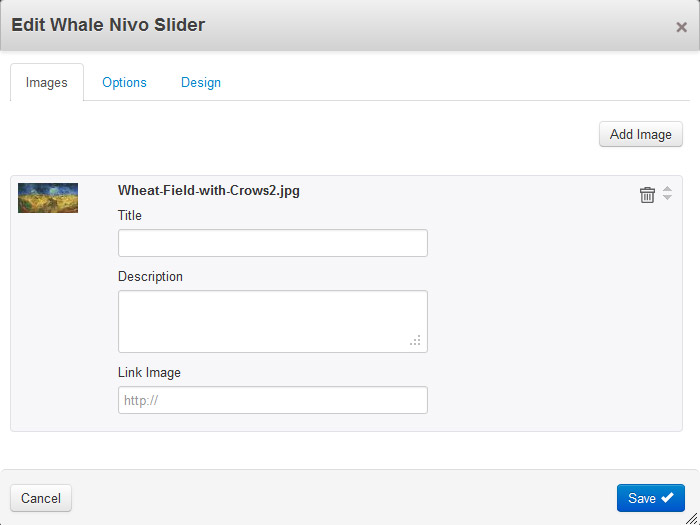The image size is (700, 525).
Task: Go to the Design tab
Action: click(x=201, y=83)
